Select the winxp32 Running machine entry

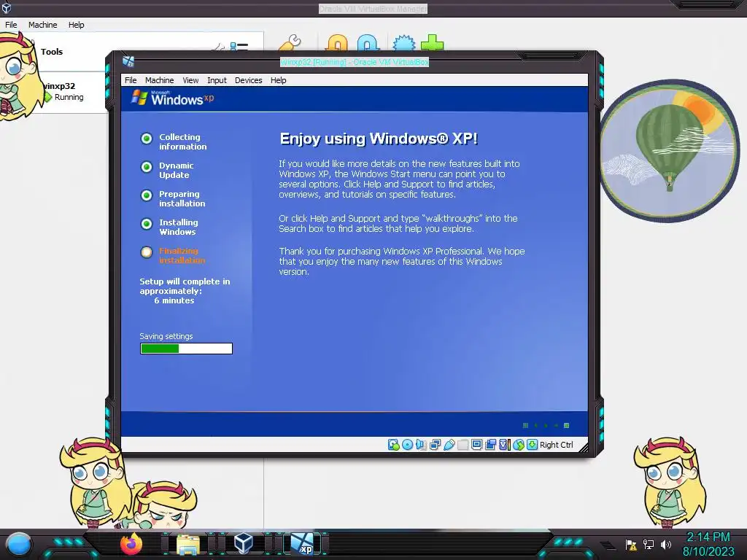click(63, 91)
